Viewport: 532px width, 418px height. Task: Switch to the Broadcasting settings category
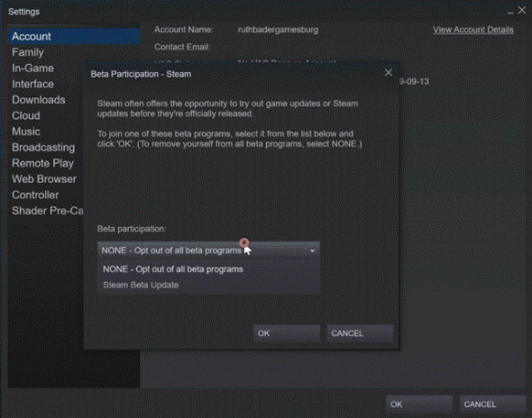43,148
